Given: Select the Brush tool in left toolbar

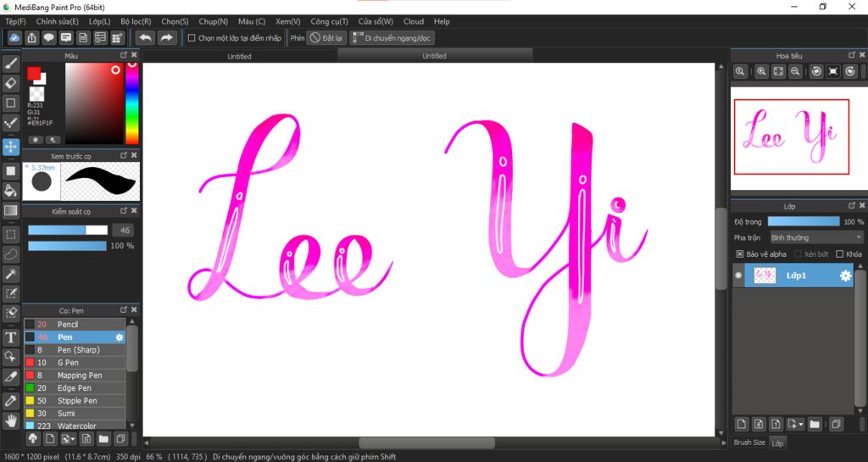Looking at the screenshot, I should point(10,64).
